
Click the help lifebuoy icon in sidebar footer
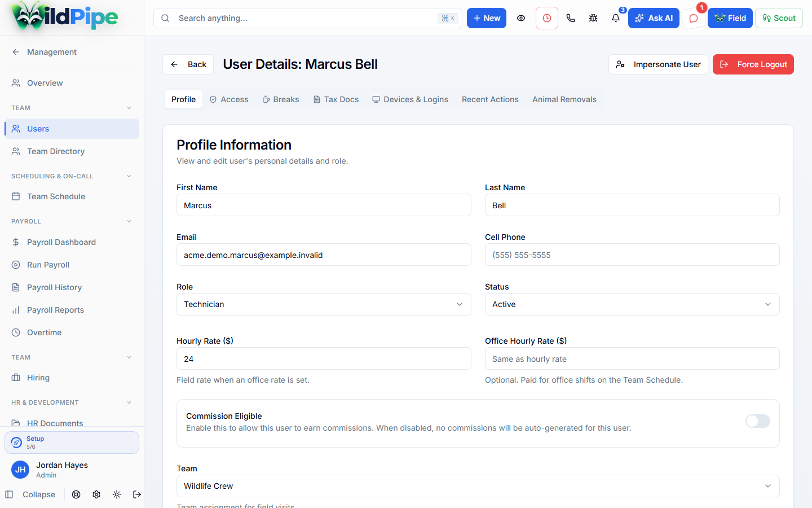click(x=76, y=494)
